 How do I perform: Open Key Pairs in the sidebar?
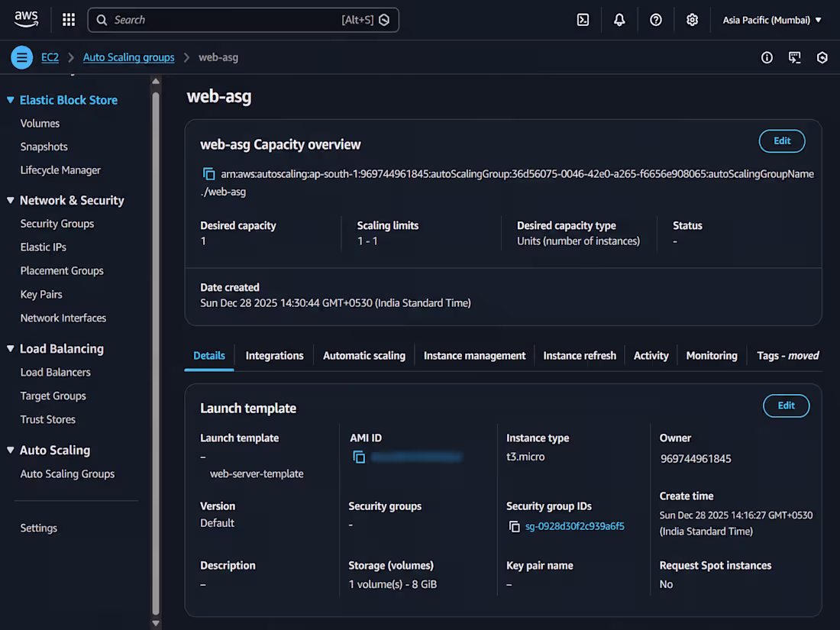pos(41,295)
